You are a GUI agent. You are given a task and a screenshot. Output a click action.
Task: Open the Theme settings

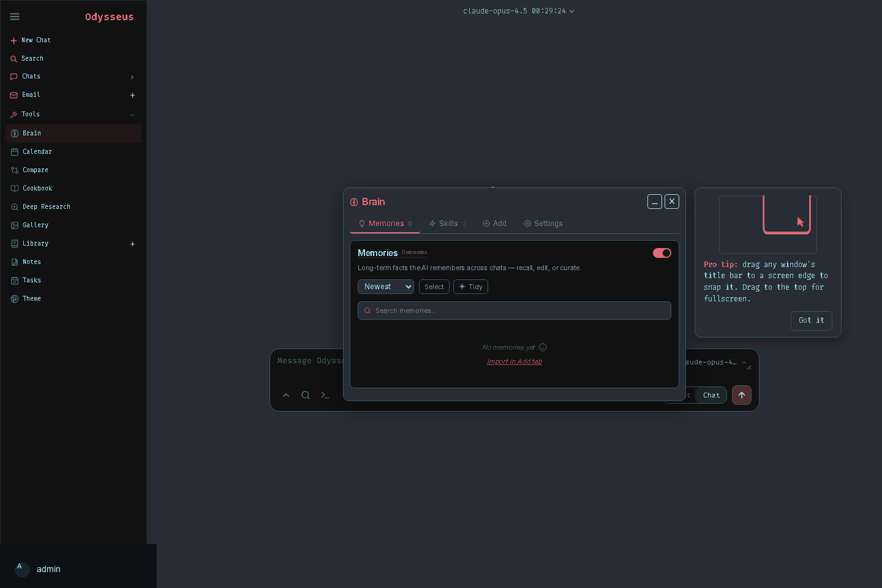pos(73,298)
